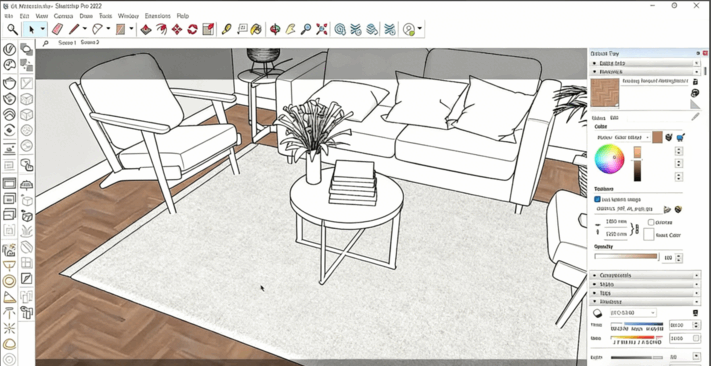Toggle shadows display button

tap(597, 312)
